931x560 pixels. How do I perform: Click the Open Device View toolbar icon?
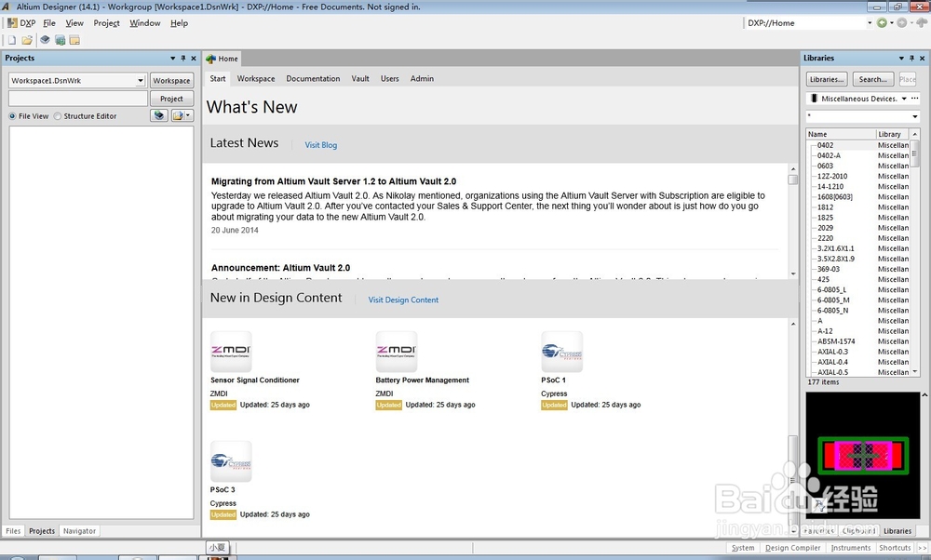[x=45, y=40]
